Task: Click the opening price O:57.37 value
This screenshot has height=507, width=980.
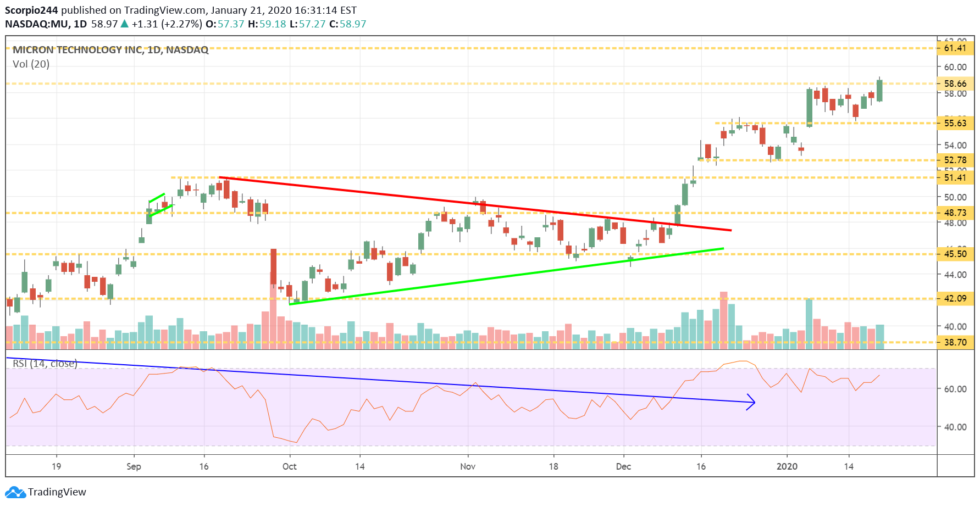Action: click(225, 24)
